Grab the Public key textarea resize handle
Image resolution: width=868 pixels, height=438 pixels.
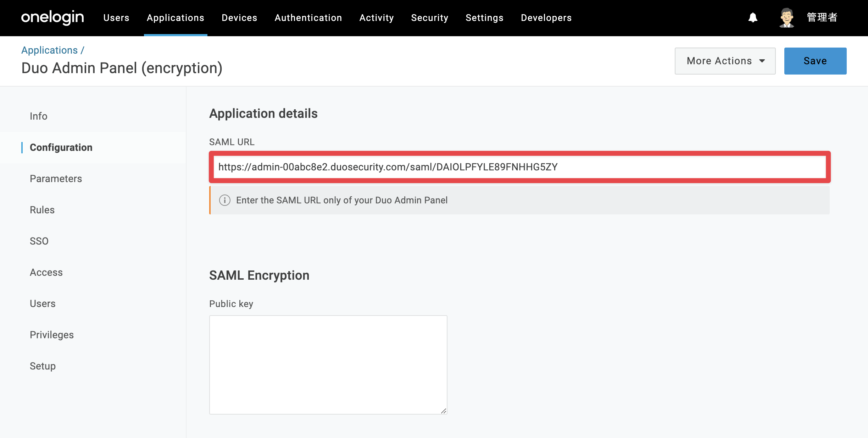point(444,411)
